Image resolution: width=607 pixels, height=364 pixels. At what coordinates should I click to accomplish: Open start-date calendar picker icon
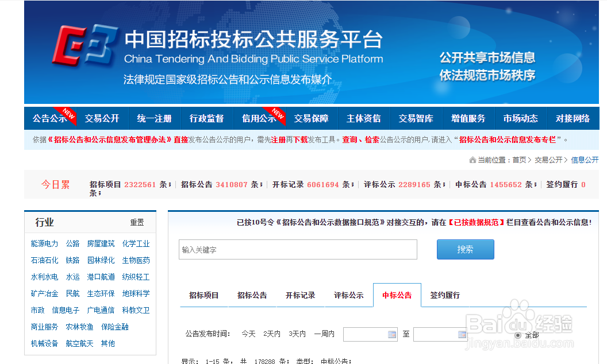coord(392,334)
